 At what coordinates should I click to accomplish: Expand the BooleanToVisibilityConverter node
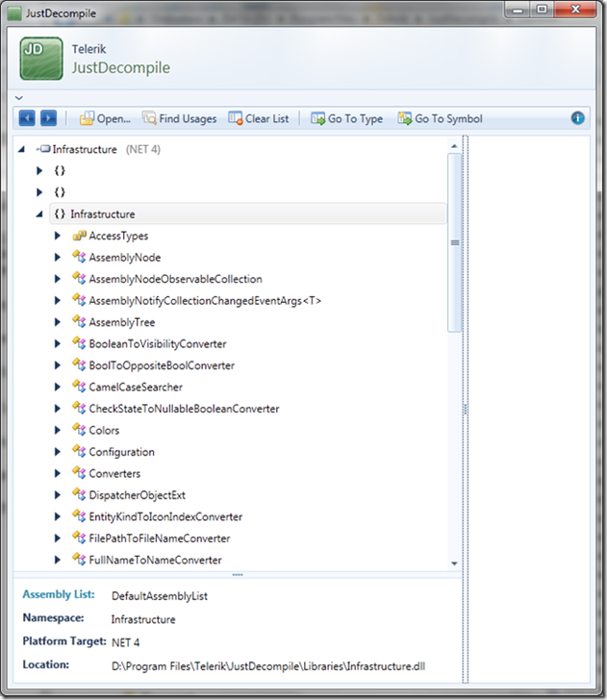click(57, 344)
